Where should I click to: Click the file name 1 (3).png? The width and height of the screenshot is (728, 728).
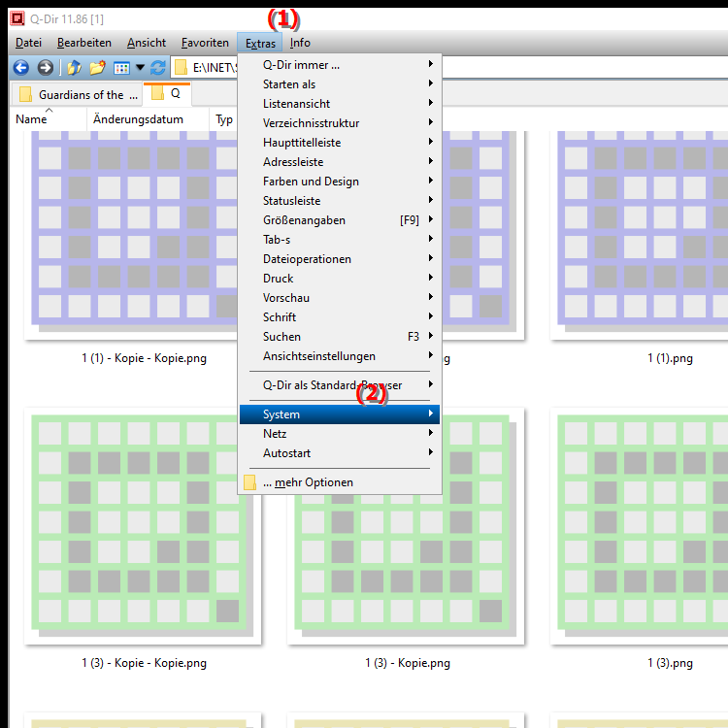tap(670, 663)
